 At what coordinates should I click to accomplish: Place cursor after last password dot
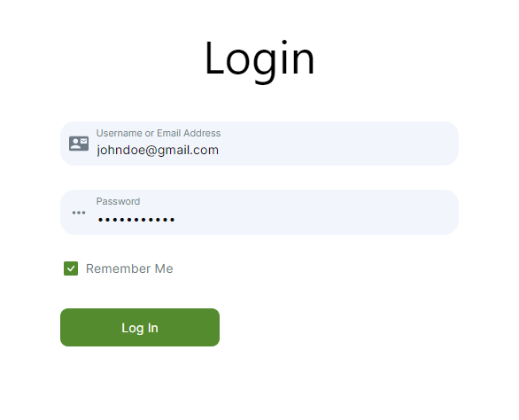tap(175, 219)
